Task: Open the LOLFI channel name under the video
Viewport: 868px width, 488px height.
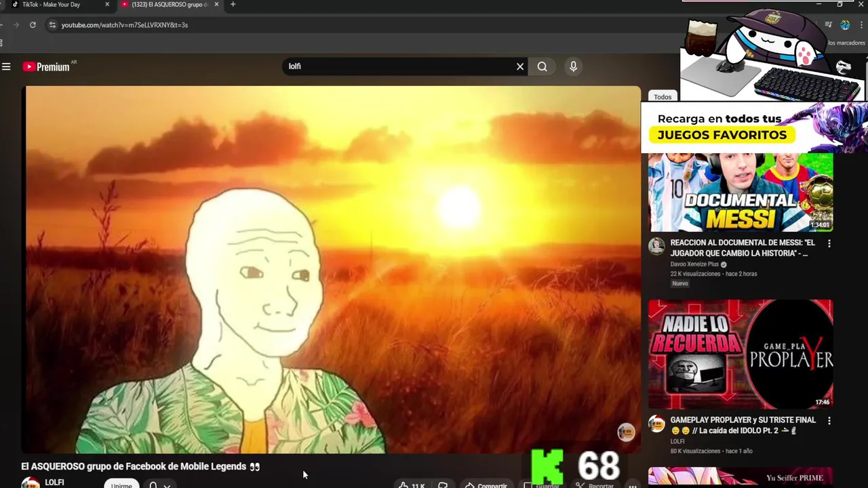Action: click(x=54, y=483)
